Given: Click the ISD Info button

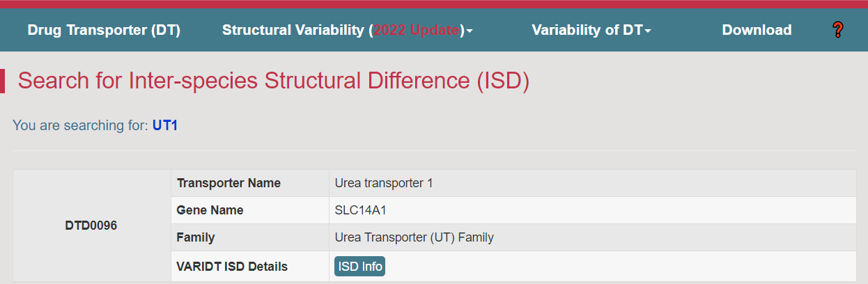Looking at the screenshot, I should [359, 267].
